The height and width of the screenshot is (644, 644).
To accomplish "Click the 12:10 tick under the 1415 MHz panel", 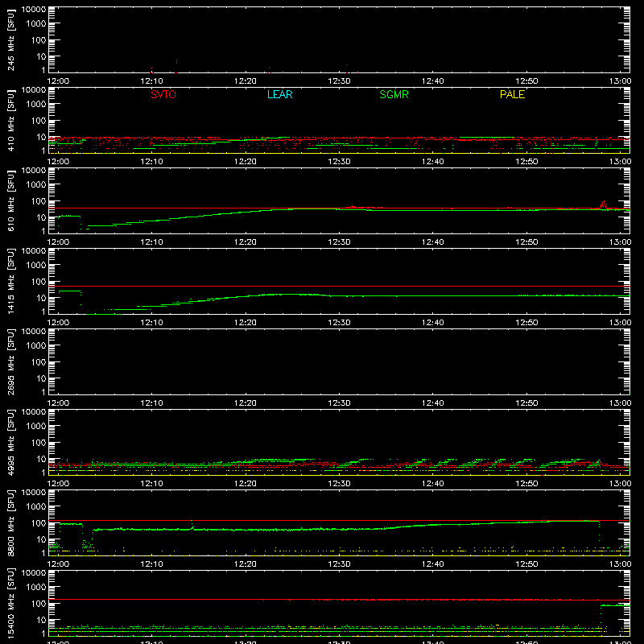I will 151,323.
